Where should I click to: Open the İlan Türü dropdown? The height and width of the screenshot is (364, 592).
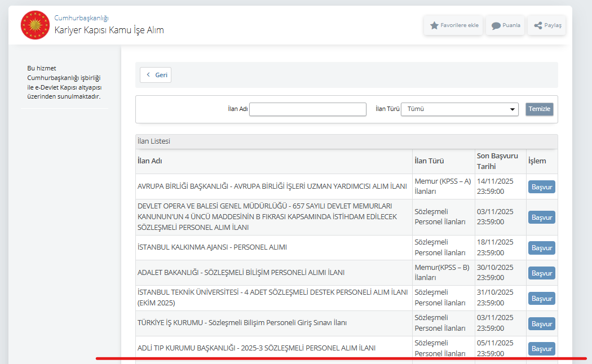pyautogui.click(x=459, y=109)
